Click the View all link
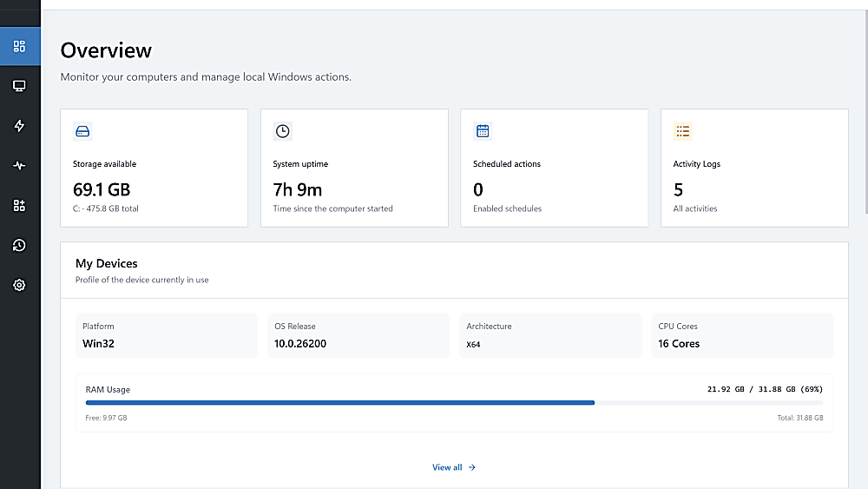This screenshot has height=489, width=868. point(454,467)
